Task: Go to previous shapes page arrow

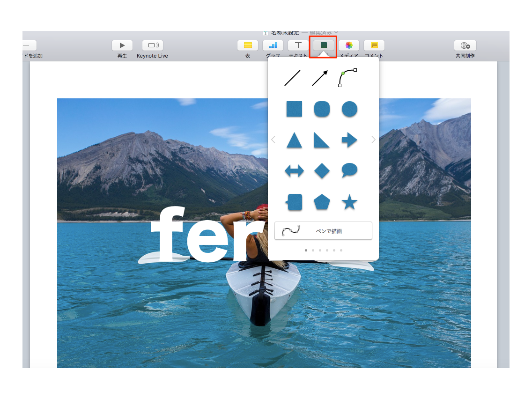Action: pyautogui.click(x=273, y=140)
